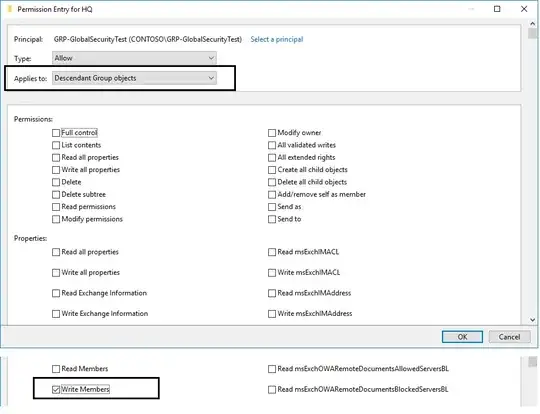Click the scroll up arrow
Screen dimensions: 540x414
532,24
